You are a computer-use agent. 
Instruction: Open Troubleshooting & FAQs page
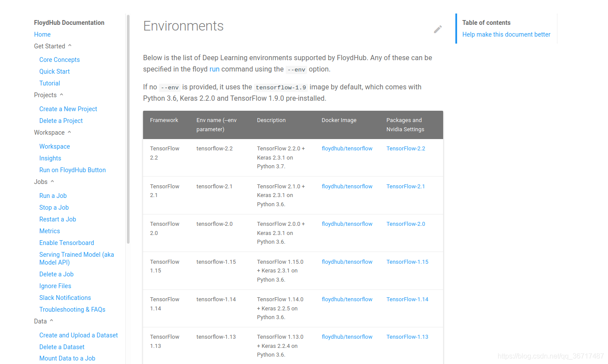[x=72, y=310]
